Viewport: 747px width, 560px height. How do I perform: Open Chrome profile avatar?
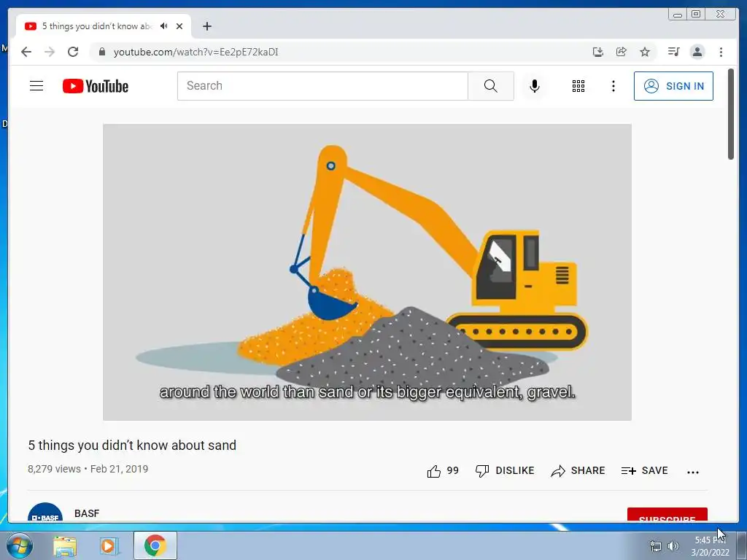tap(697, 52)
